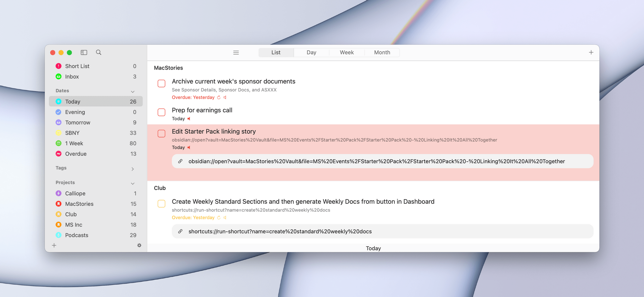The width and height of the screenshot is (644, 297).
Task: Switch to Week view tab
Action: click(x=347, y=53)
